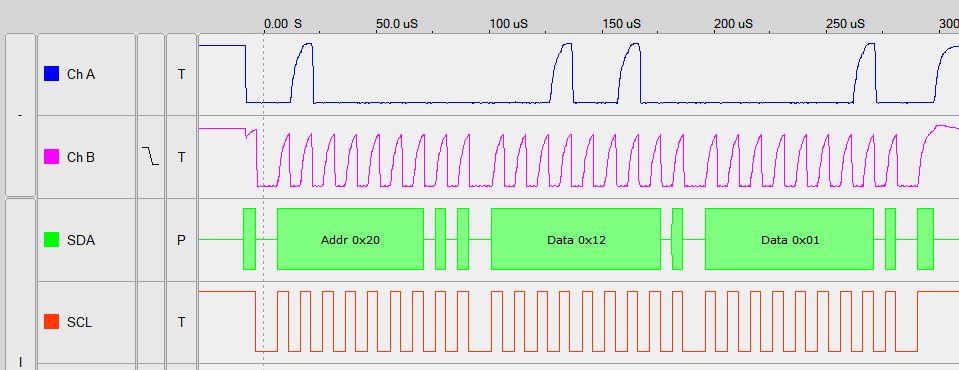
Task: Click the small SDA block right after Data 0x12
Action: point(677,239)
